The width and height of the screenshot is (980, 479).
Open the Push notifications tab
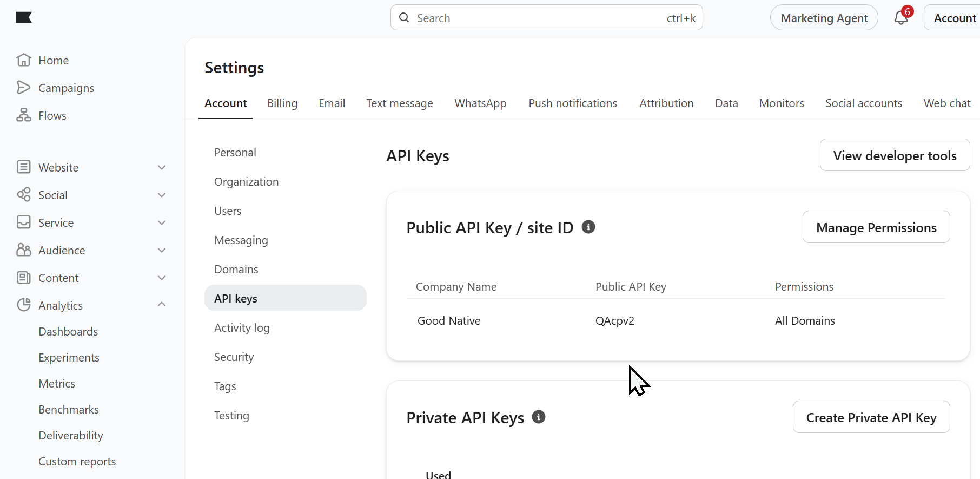click(x=573, y=103)
